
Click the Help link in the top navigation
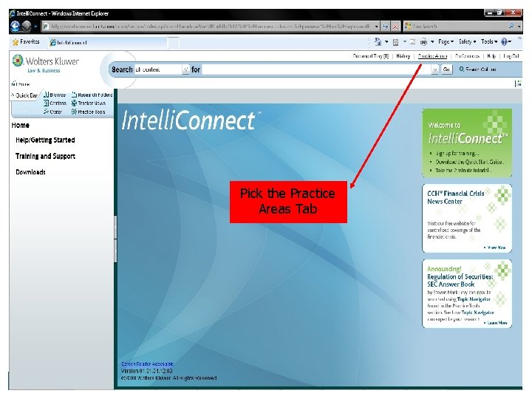(491, 56)
